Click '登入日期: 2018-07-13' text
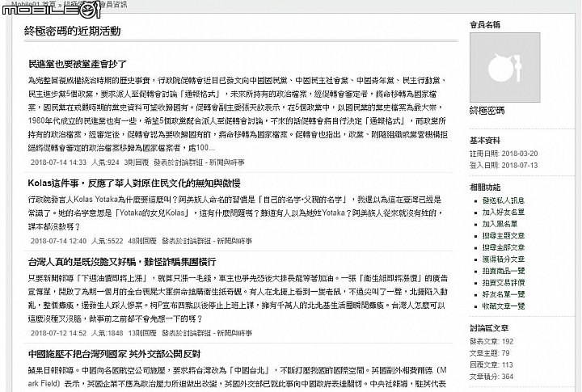This screenshot has width=582, height=392. tap(504, 165)
